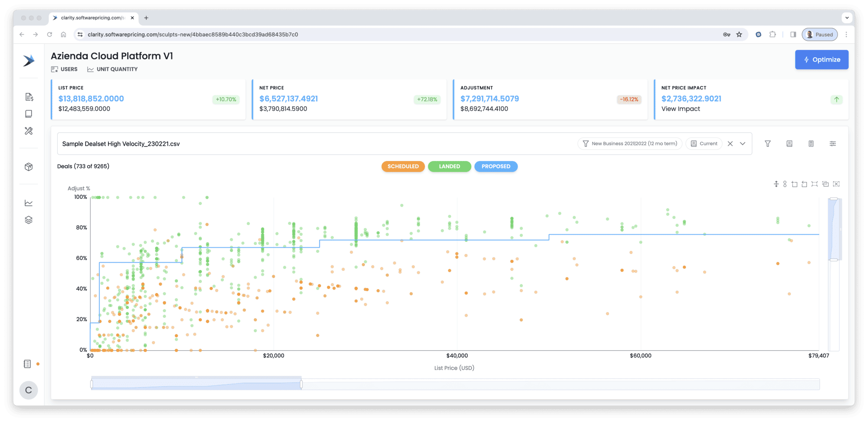Bookmark the page with star icon
This screenshot has height=422, width=868.
pos(739,34)
